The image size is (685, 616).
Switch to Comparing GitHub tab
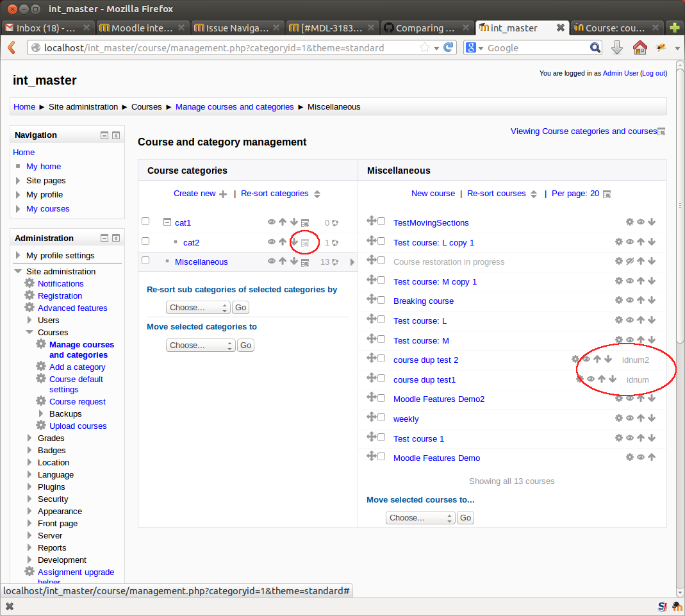point(427,28)
